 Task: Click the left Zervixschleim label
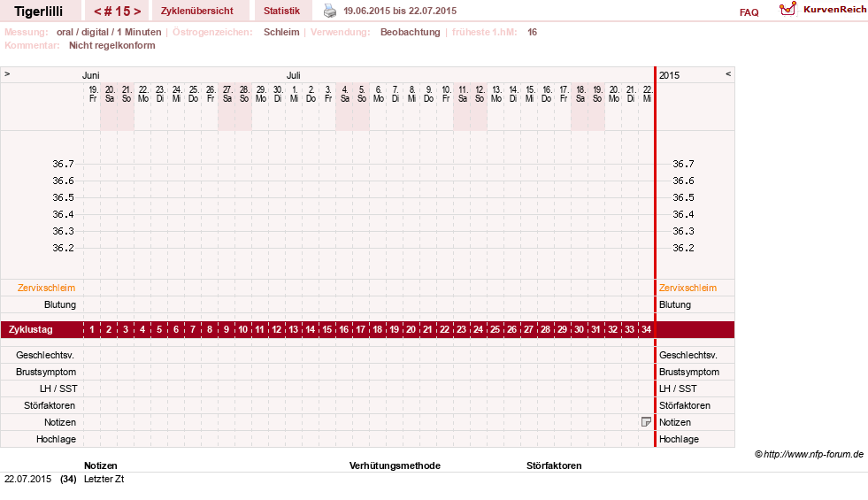(x=47, y=288)
